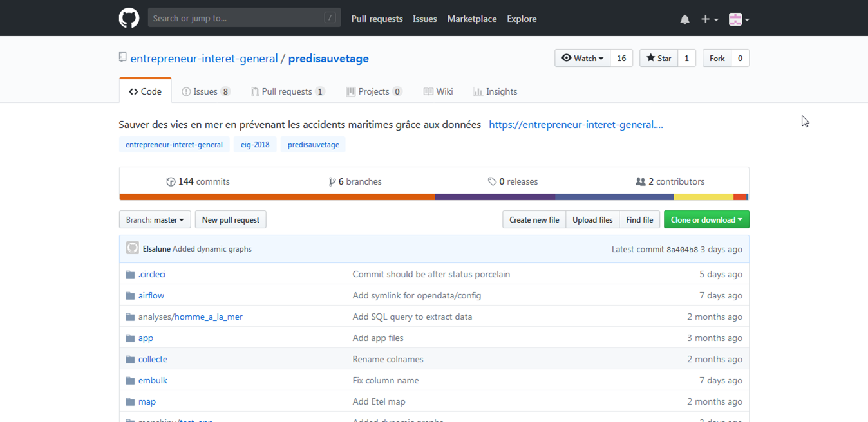The width and height of the screenshot is (868, 422).
Task: Switch to the Insights tab
Action: pos(495,91)
